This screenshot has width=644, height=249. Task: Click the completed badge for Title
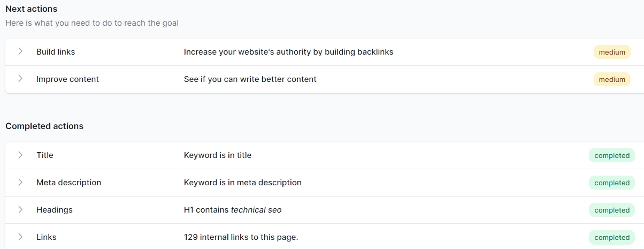tap(612, 156)
